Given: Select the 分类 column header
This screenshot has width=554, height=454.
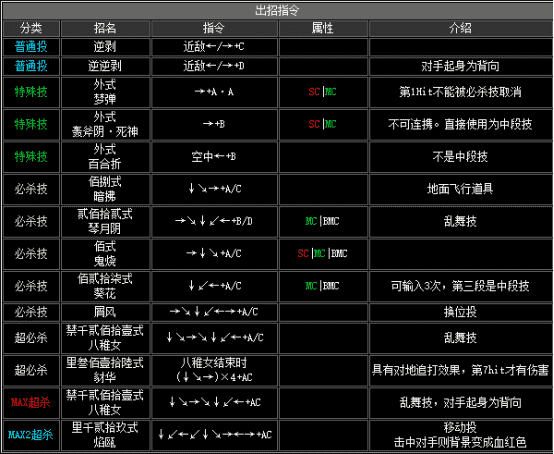Looking at the screenshot, I should pos(31,28).
